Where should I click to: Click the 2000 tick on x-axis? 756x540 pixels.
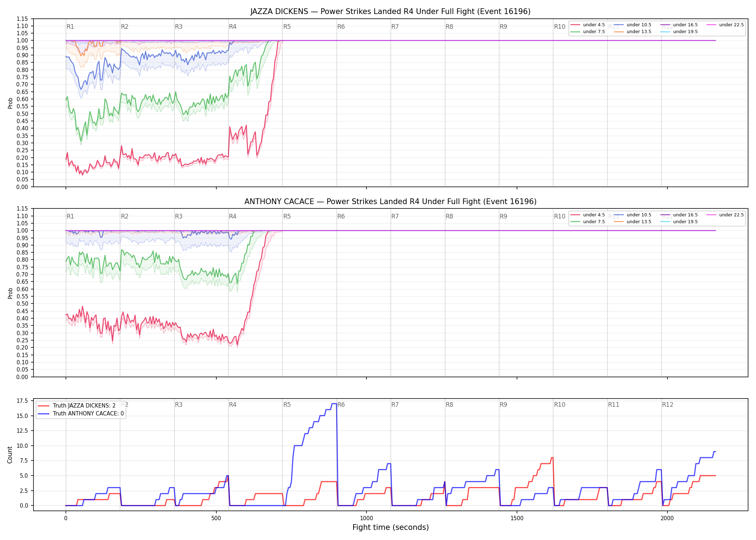(x=667, y=518)
